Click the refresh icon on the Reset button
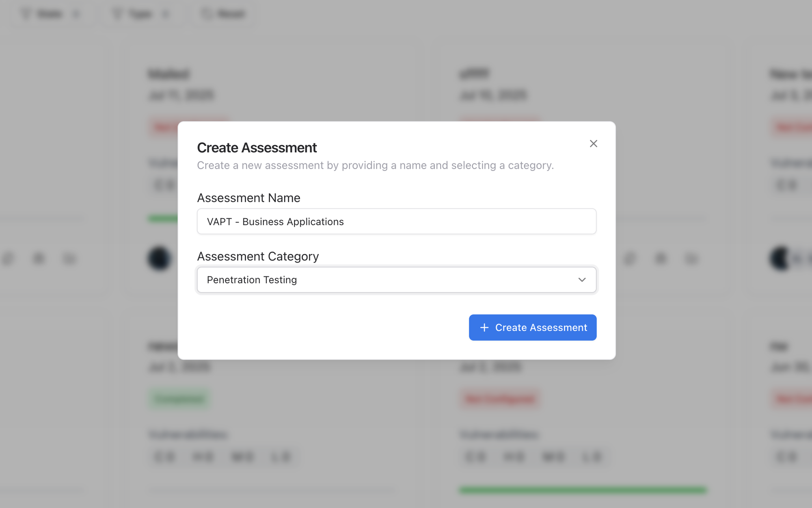 click(206, 13)
